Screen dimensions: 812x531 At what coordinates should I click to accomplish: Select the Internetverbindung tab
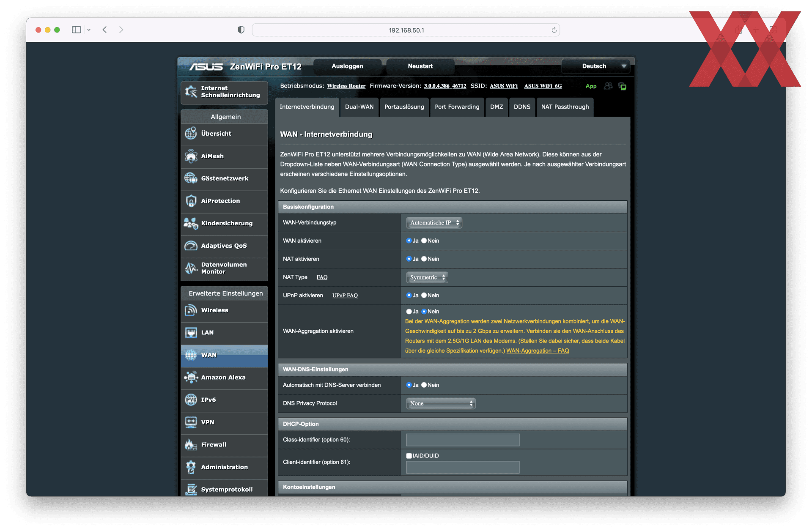[x=307, y=107]
